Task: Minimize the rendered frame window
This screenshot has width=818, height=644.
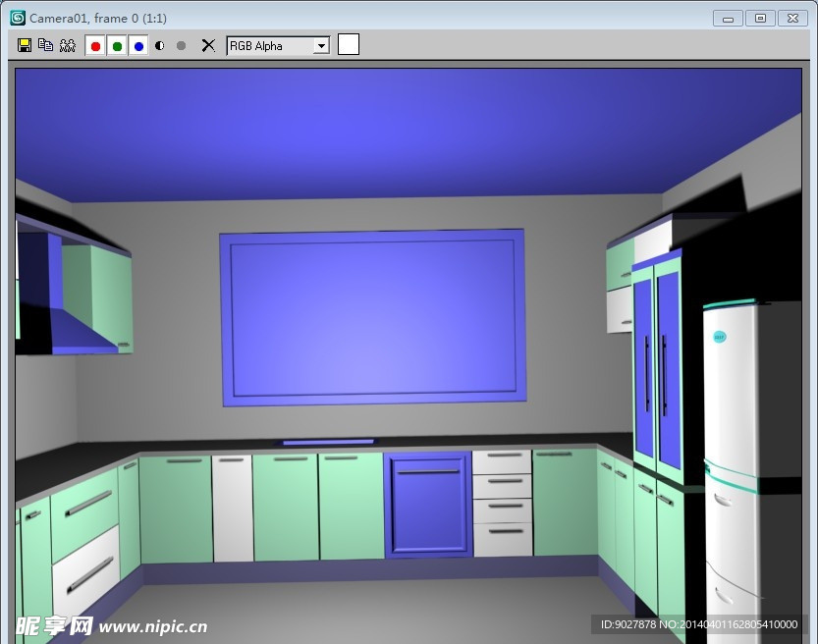Action: tap(728, 18)
